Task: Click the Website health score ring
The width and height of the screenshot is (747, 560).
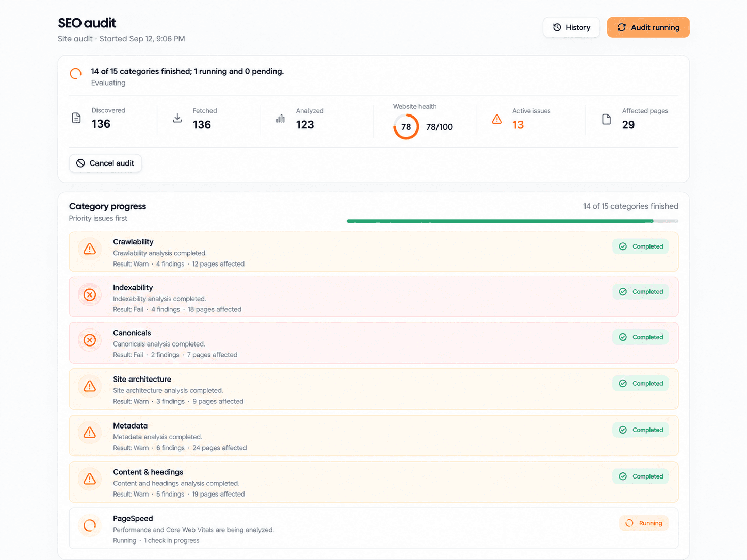Action: 406,126
